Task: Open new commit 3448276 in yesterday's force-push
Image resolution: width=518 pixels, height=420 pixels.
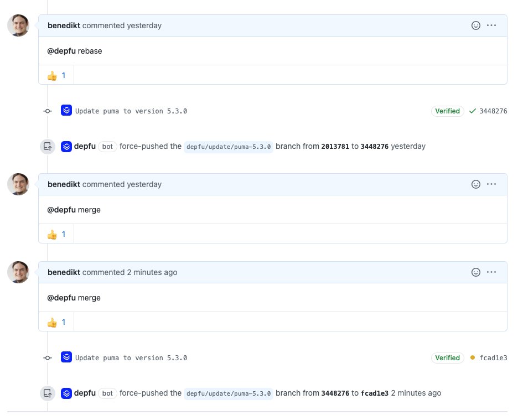Action: pyautogui.click(x=374, y=147)
